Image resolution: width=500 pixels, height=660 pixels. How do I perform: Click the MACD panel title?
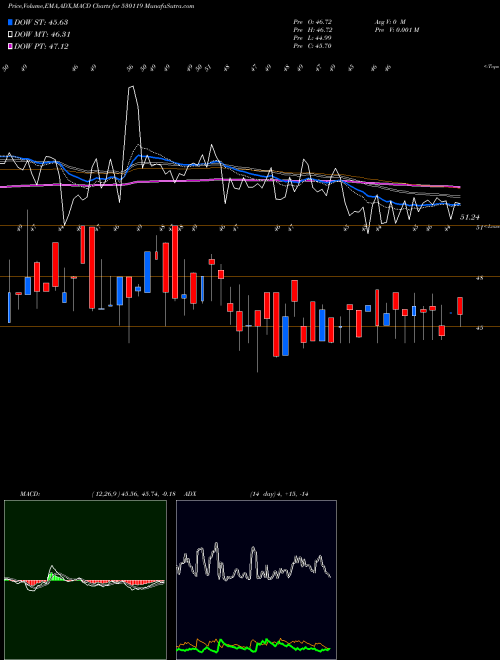[30, 494]
